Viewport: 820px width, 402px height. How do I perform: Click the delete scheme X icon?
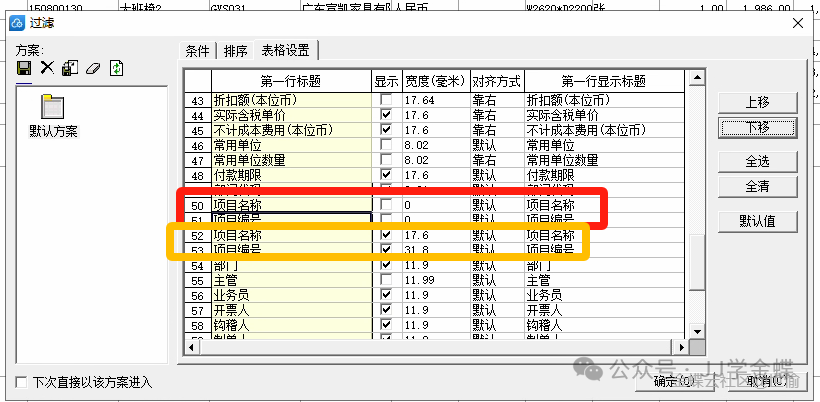click(47, 68)
